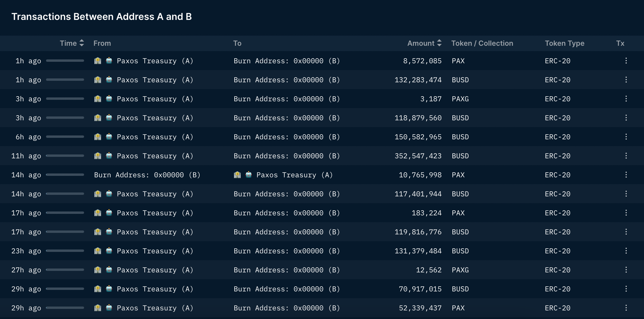This screenshot has width=644, height=319.
Task: Click the From column header
Action: (x=102, y=43)
